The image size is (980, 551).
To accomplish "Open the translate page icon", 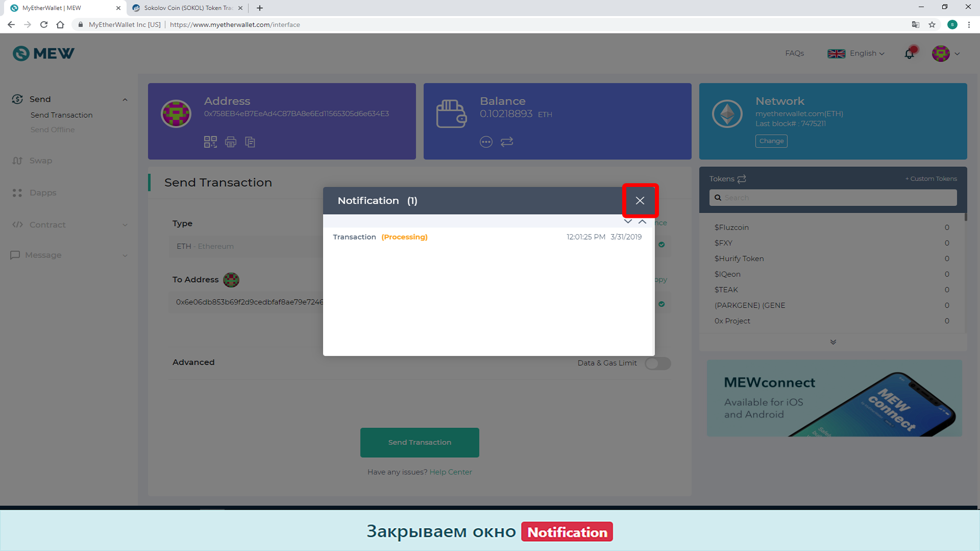I will [x=916, y=24].
